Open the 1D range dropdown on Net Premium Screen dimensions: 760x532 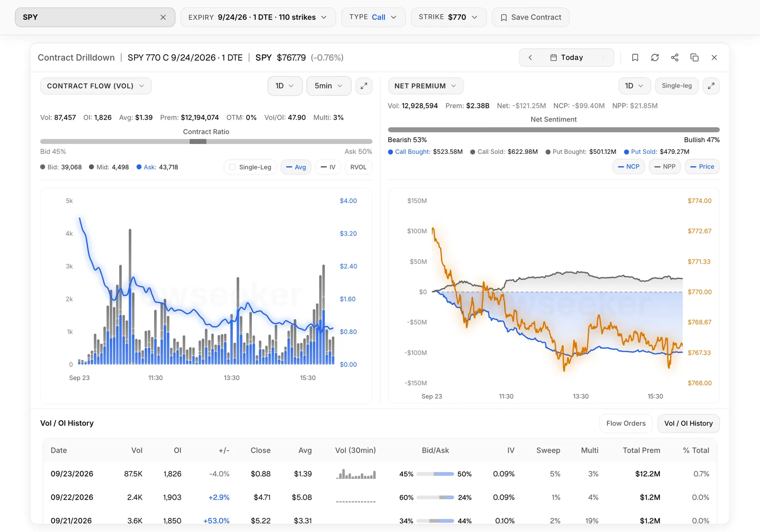click(x=634, y=86)
